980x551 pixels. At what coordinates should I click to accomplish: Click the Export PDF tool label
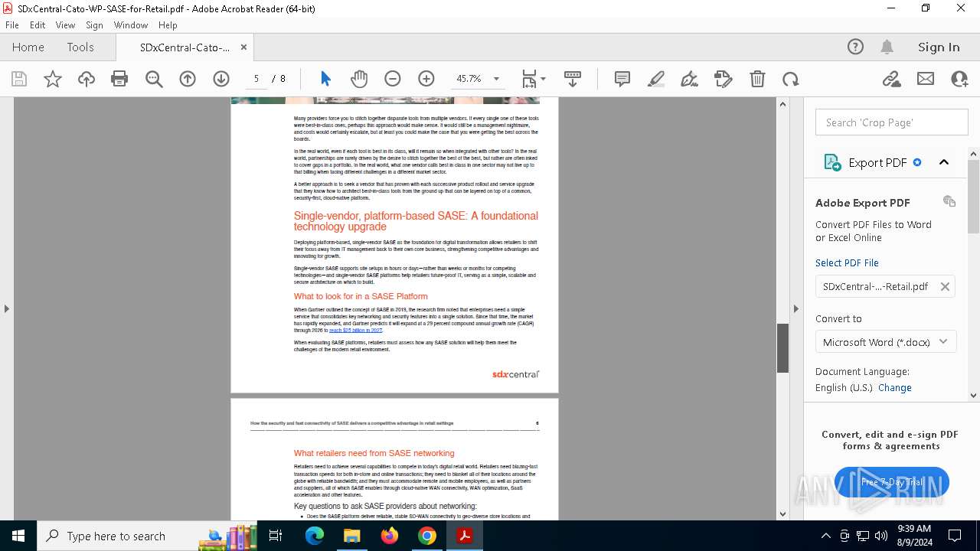pyautogui.click(x=877, y=162)
